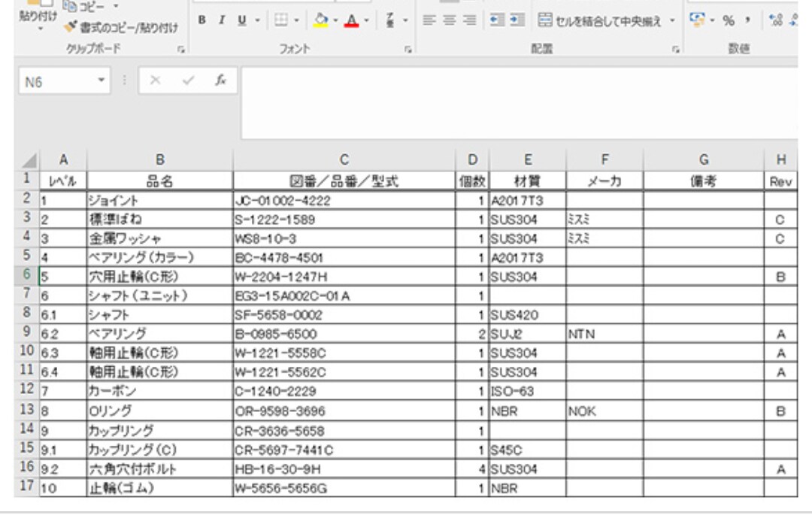812x527 pixels.
Task: Click cell C-1240-2229
Action: point(344,391)
